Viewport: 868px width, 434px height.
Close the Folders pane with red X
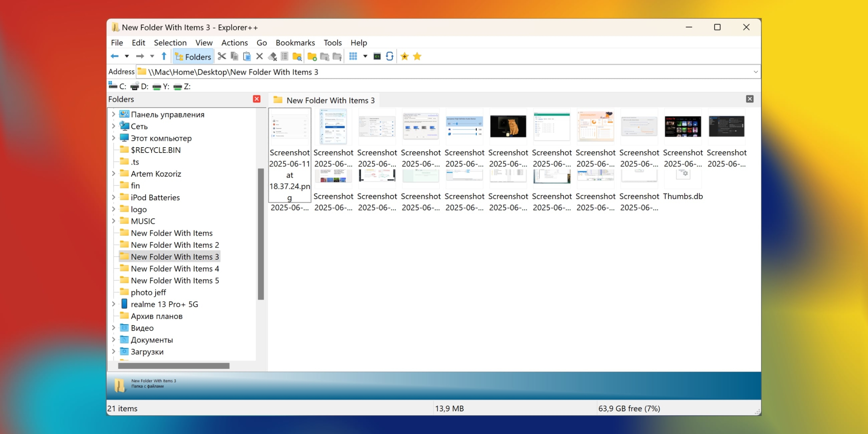257,99
